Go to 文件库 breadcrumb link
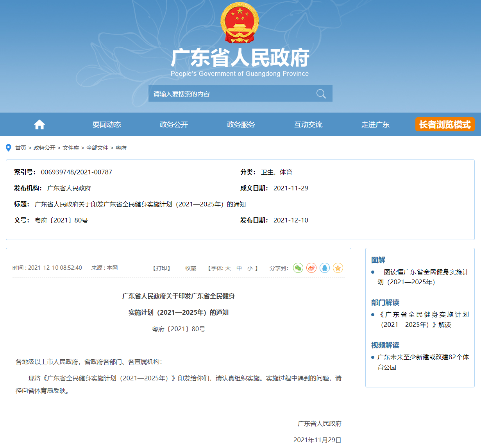The width and height of the screenshot is (481, 448). click(71, 148)
